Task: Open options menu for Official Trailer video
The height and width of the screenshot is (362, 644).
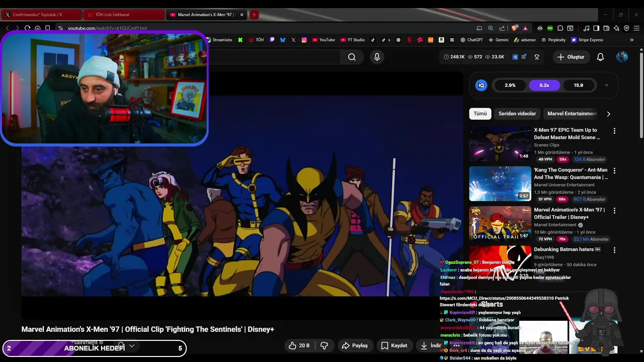Action: [x=614, y=210]
